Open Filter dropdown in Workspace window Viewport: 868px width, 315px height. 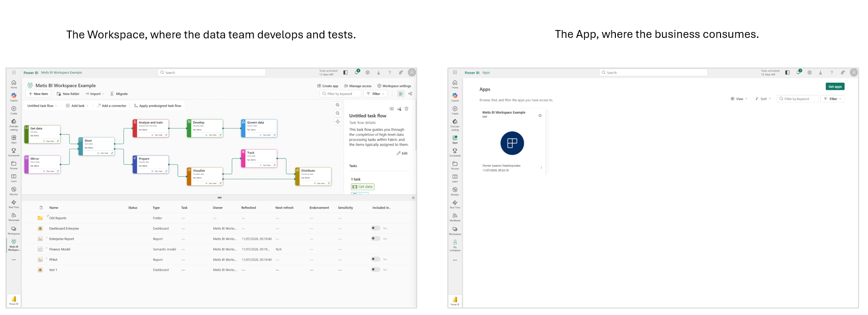coord(376,94)
